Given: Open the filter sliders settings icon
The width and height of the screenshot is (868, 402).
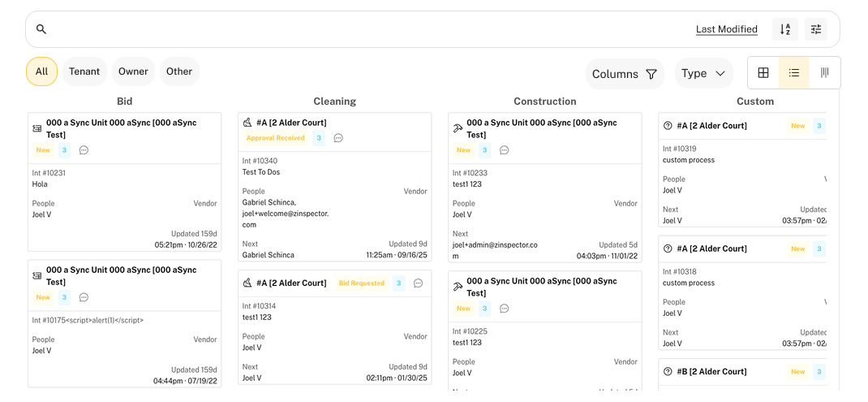Looking at the screenshot, I should pyautogui.click(x=816, y=29).
